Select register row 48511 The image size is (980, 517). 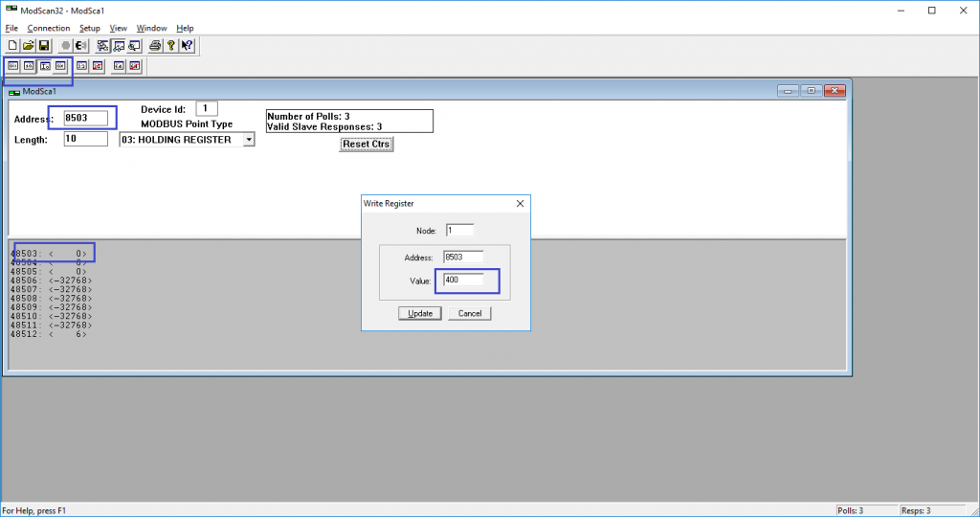(x=52, y=326)
